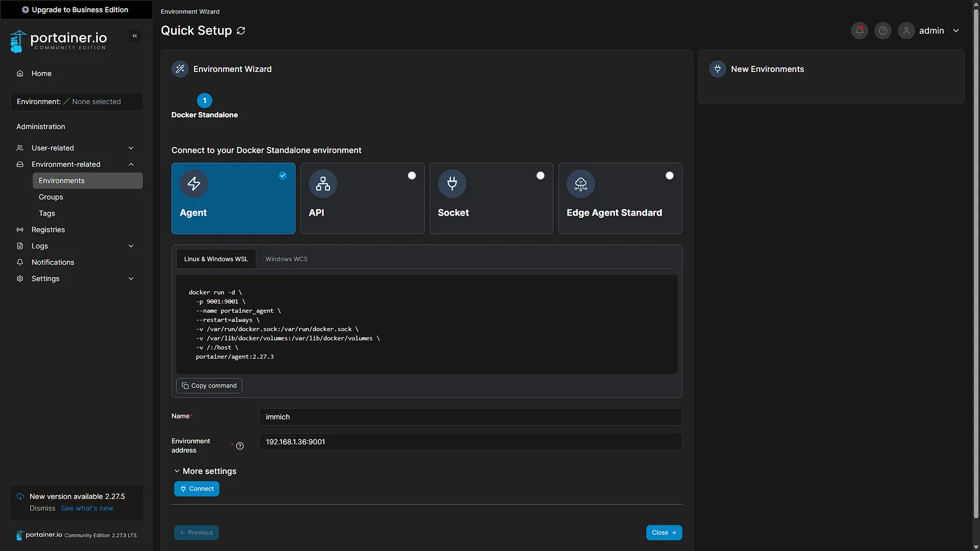Screen dimensions: 980x551
Task: Click the Agent lightning bolt icon
Action: pyautogui.click(x=194, y=184)
